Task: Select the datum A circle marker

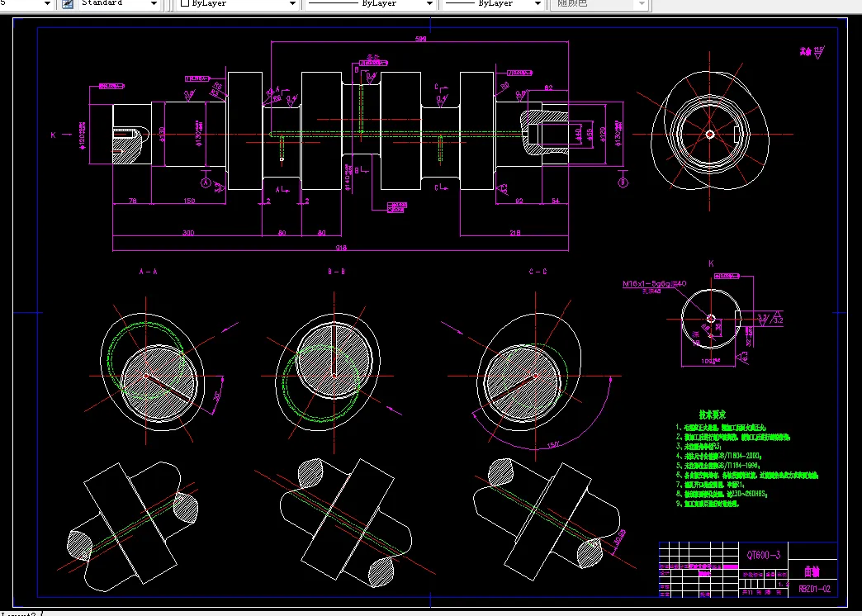Action: tap(206, 182)
